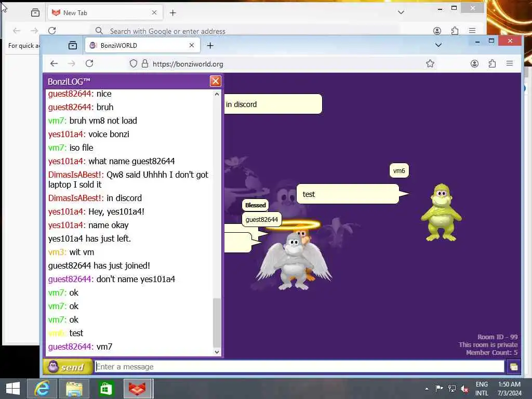The width and height of the screenshot is (532, 399).
Task: Go back in the BonziWORLD window
Action: pyautogui.click(x=54, y=63)
